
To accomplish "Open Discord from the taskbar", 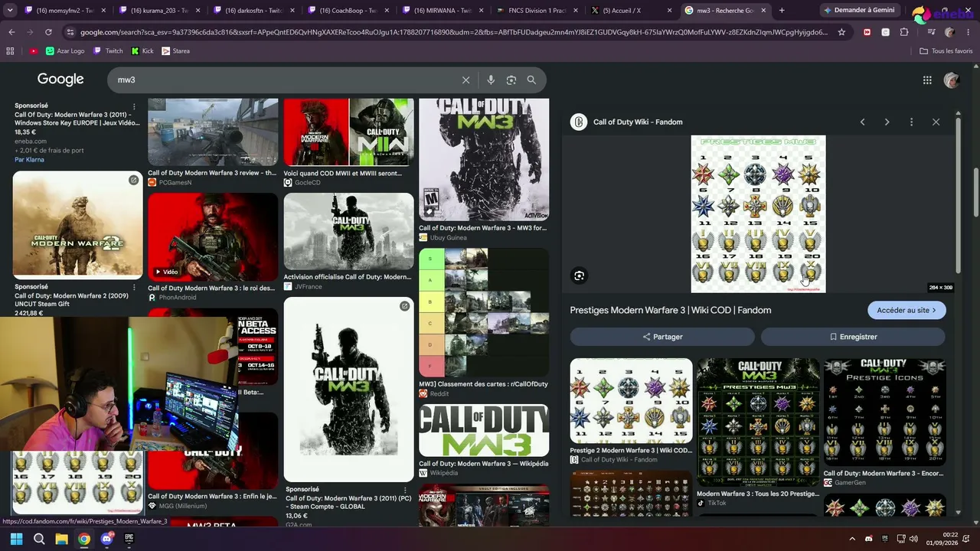I will [x=106, y=539].
